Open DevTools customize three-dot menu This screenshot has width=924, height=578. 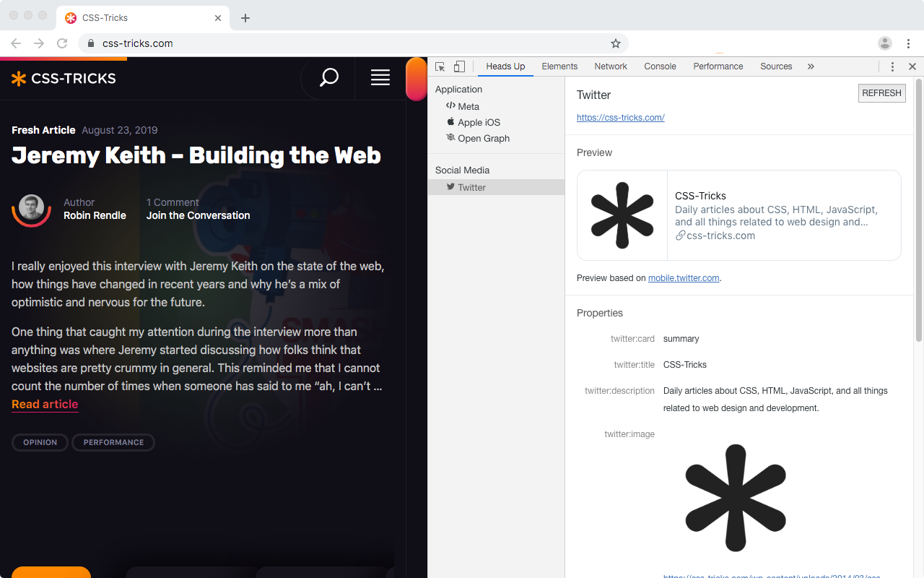(x=892, y=66)
